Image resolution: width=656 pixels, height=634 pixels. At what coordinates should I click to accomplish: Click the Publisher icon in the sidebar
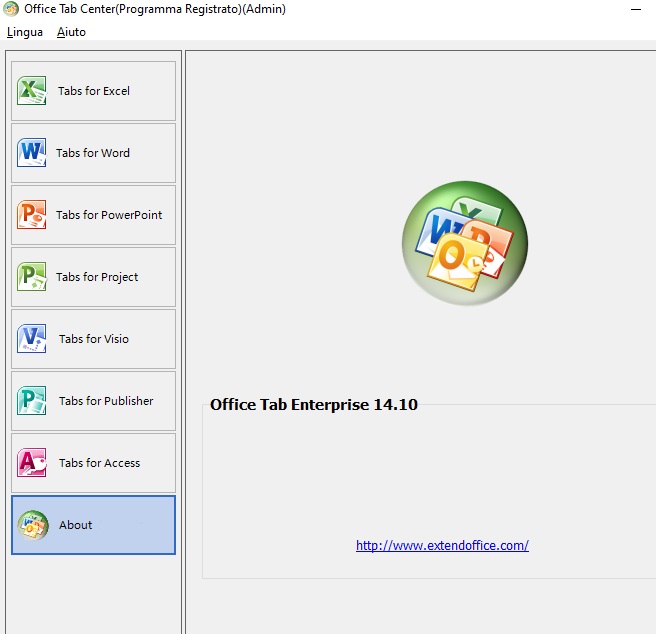31,400
